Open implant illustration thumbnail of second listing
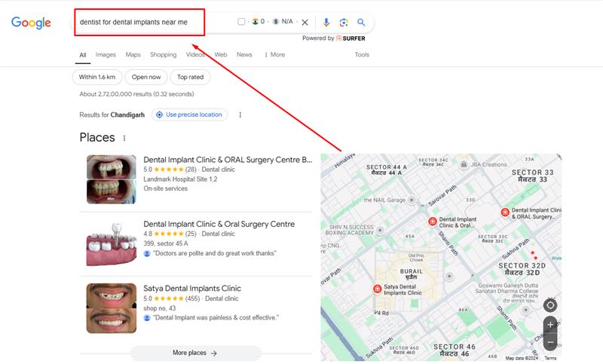 (112, 243)
